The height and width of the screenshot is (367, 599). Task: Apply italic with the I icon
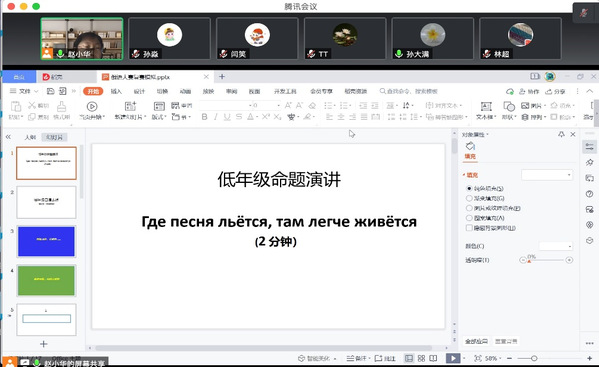[x=216, y=117]
